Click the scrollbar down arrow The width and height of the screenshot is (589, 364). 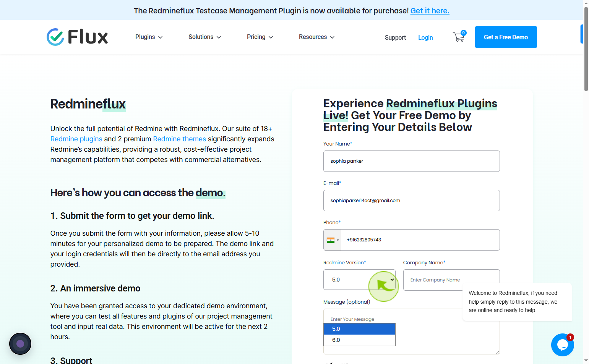pos(586,361)
